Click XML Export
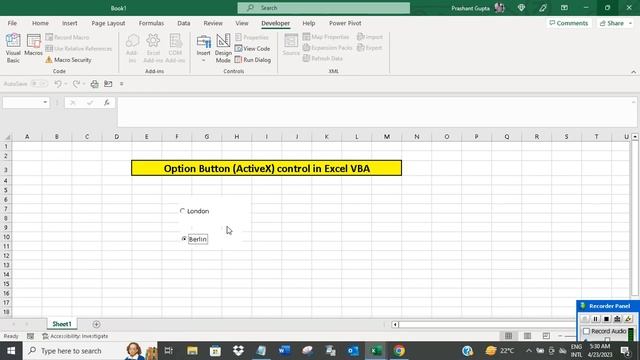Image resolution: width=640 pixels, height=360 pixels. coord(370,48)
